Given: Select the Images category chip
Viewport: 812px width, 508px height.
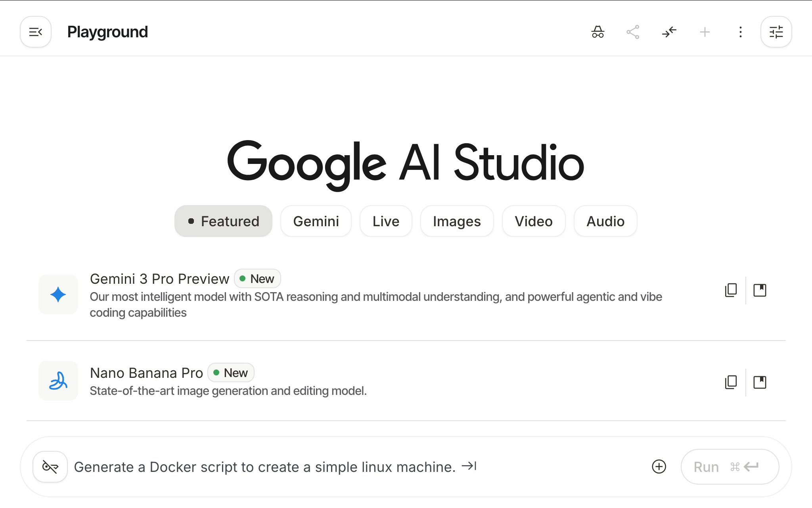Looking at the screenshot, I should click(457, 221).
